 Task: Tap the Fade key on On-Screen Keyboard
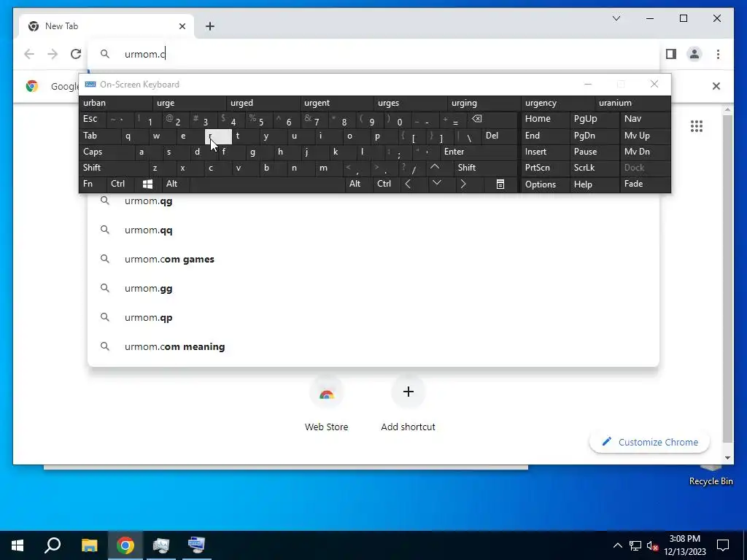[x=645, y=184]
